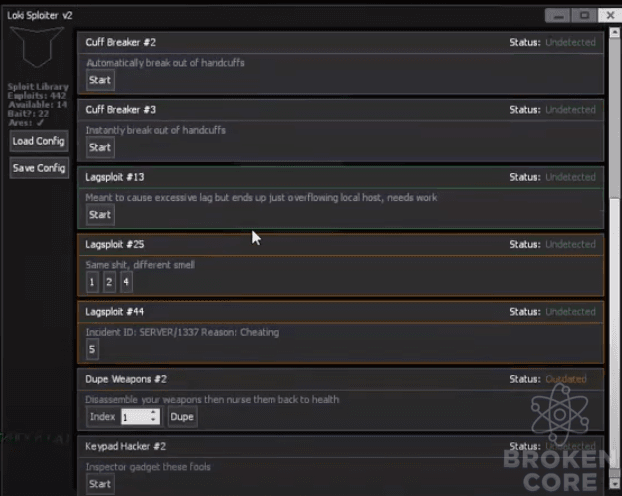Click the Dupe button in Dupe Weapons #2
The image size is (622, 496).
182,417
